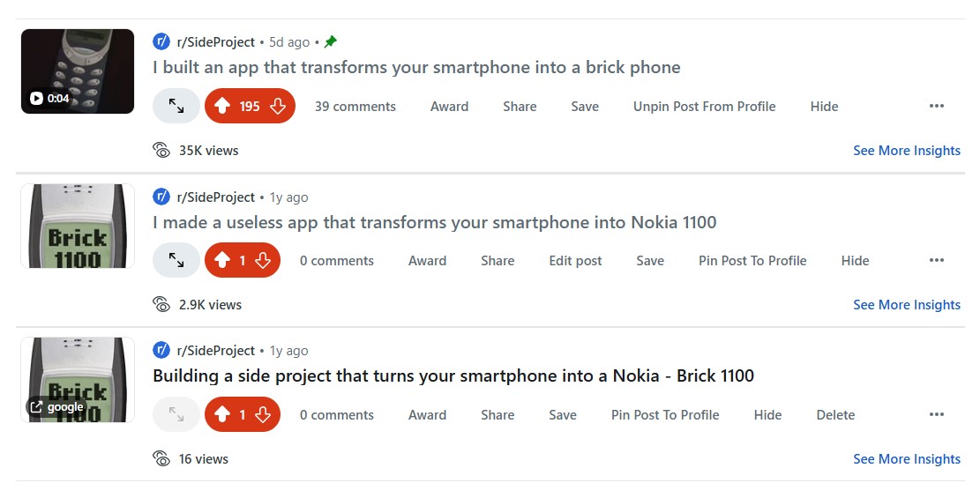The image size is (980, 498).
Task: Open more options for the brick phone post
Action: (936, 107)
